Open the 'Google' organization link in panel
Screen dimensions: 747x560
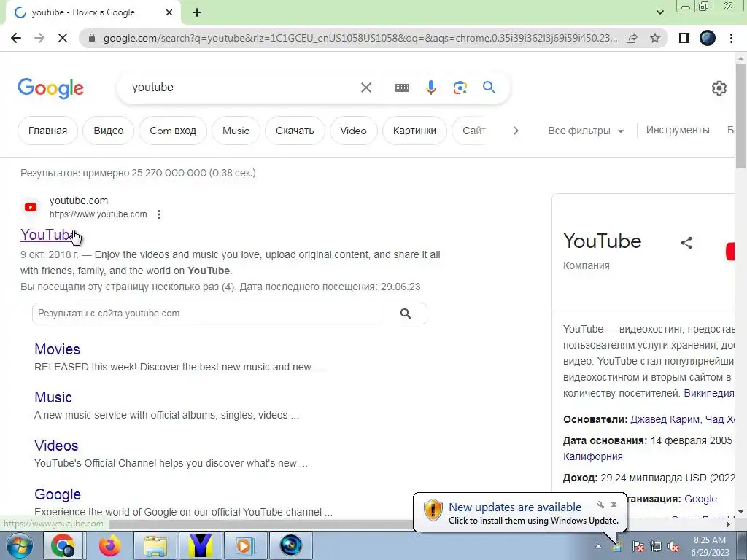click(701, 499)
